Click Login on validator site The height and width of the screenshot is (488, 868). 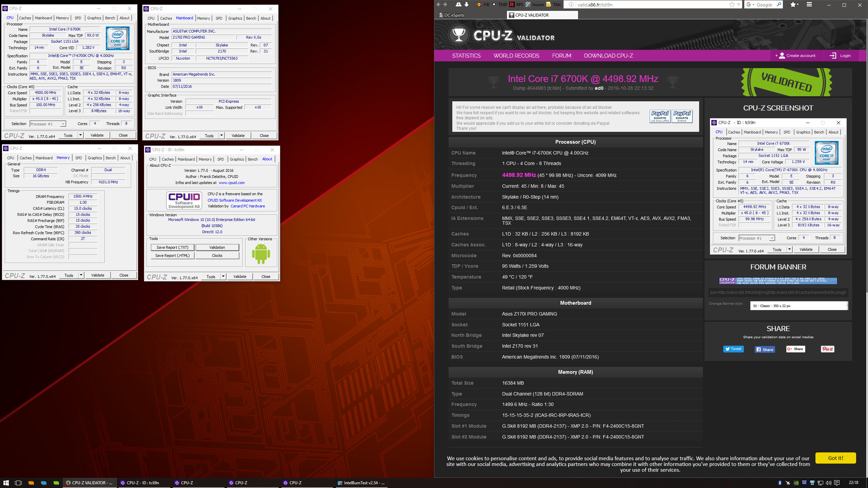(841, 56)
